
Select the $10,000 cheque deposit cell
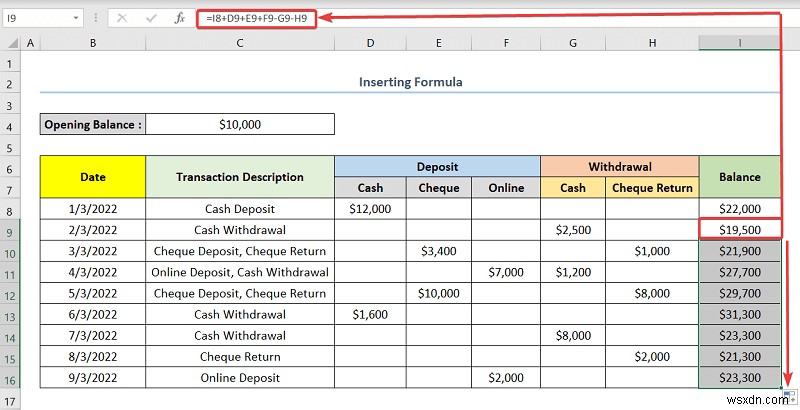point(439,293)
